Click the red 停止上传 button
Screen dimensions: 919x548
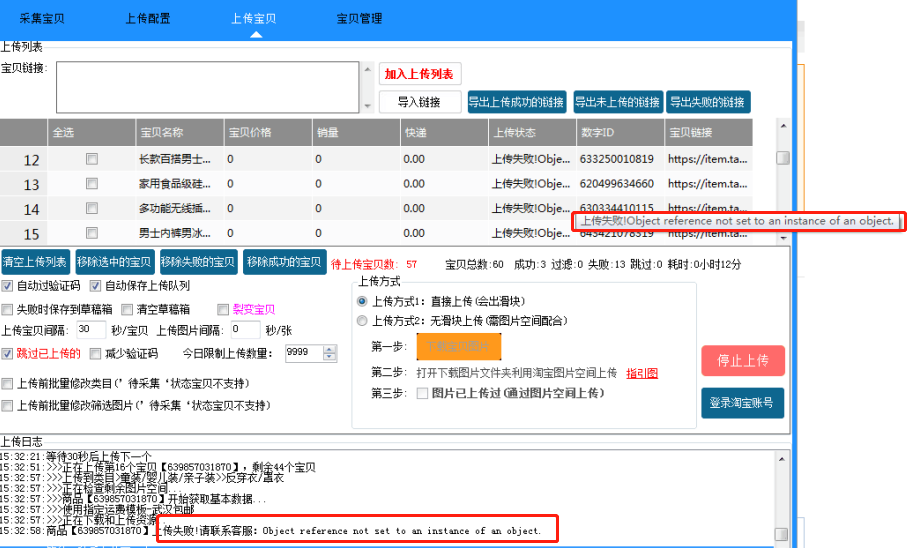[x=743, y=360]
